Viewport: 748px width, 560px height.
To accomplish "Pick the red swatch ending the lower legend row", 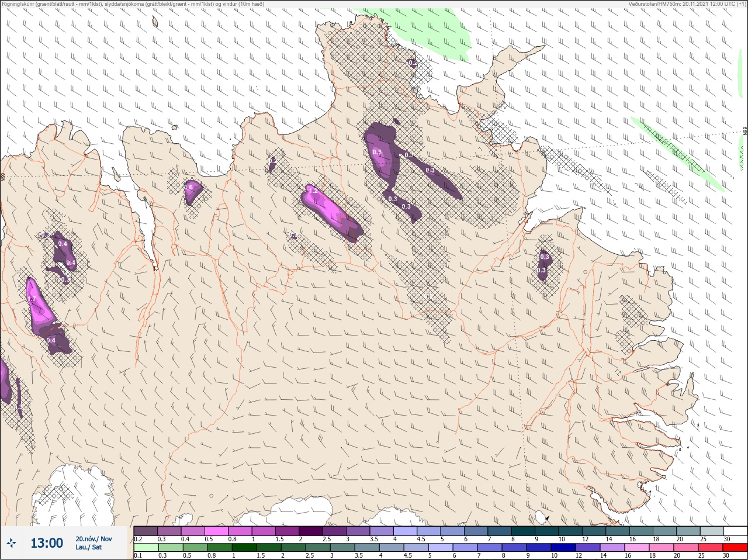I will coord(735,548).
